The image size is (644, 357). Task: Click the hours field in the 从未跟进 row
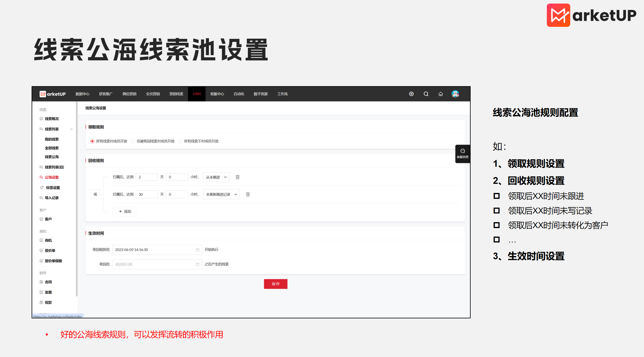tap(177, 177)
